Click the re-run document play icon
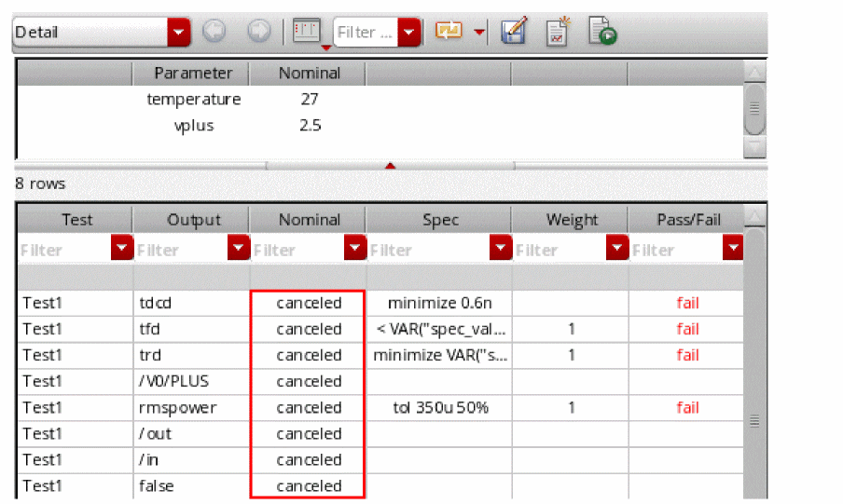Screen dimensions: 843x504 click(x=601, y=31)
